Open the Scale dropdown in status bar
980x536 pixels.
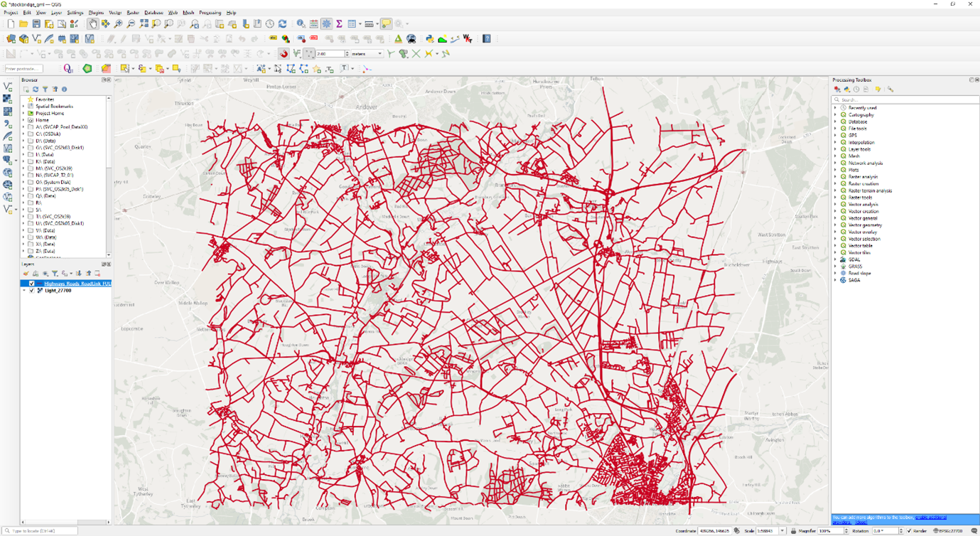[782, 531]
